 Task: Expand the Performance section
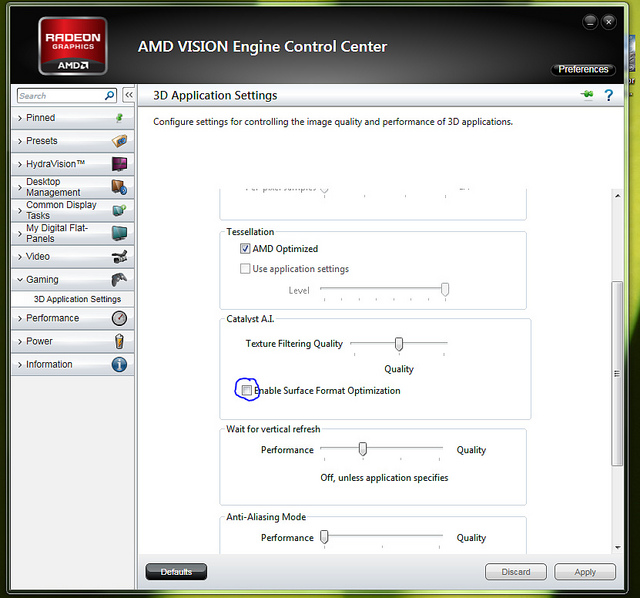point(20,318)
